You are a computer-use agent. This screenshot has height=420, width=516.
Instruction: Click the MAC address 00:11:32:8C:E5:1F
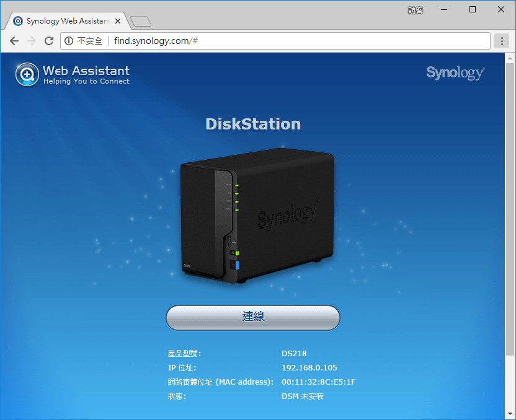(x=318, y=382)
